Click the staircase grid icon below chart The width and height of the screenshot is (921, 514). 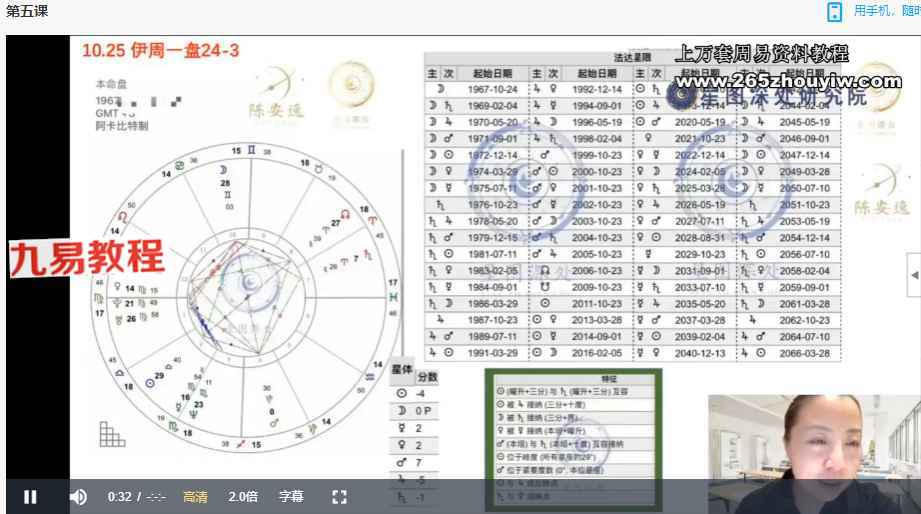tap(111, 433)
